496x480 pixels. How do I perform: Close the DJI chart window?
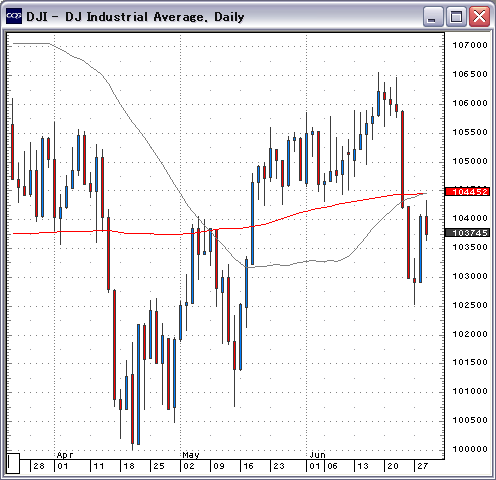pos(479,16)
